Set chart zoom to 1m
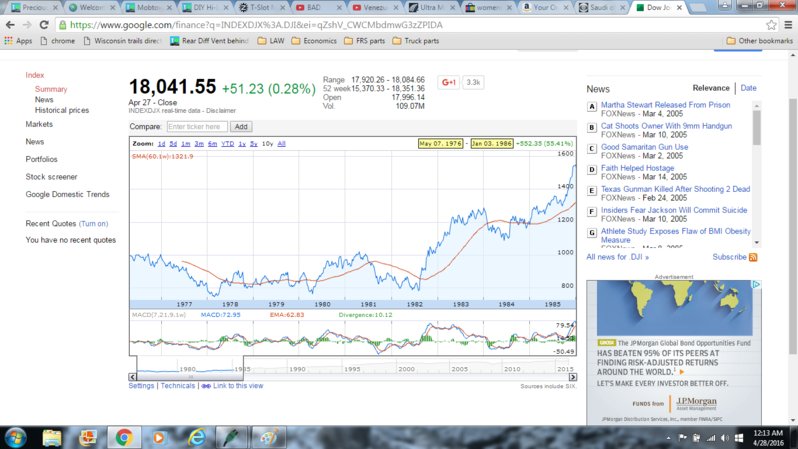The width and height of the screenshot is (798, 449). [186, 144]
